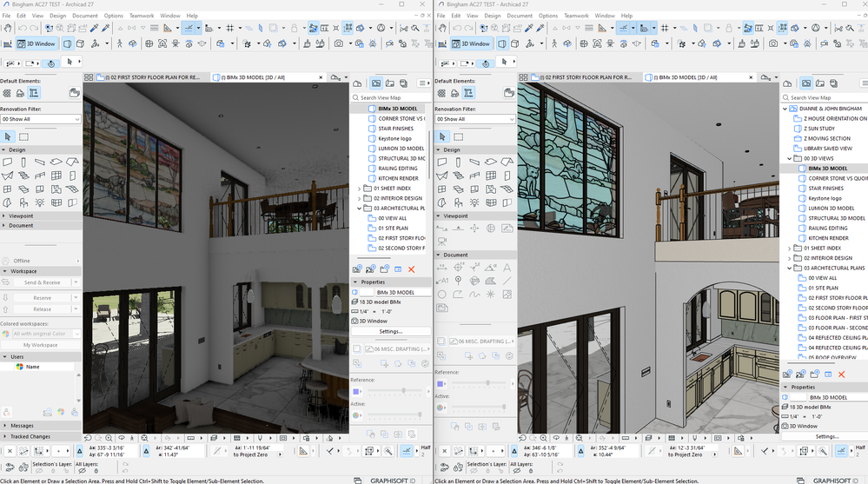Select the Text tool in right window Document toolbox
Image resolution: width=868 pixels, height=484 pixels.
click(507, 268)
